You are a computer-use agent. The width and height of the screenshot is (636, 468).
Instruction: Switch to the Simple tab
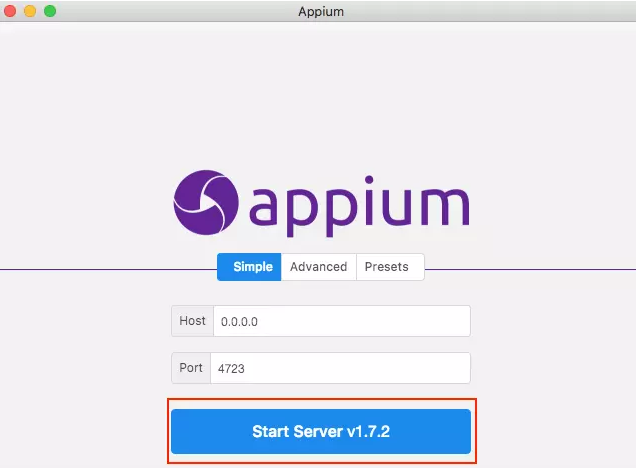249,267
